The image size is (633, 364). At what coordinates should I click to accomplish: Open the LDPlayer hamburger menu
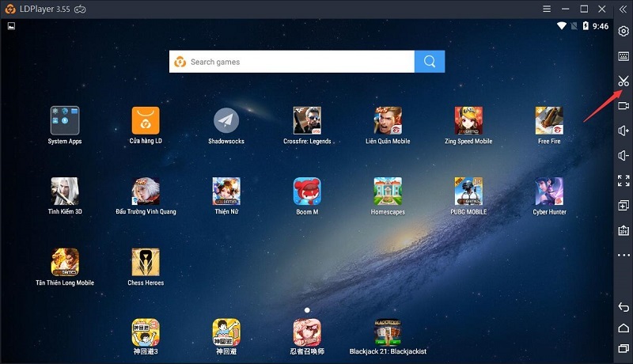(547, 9)
